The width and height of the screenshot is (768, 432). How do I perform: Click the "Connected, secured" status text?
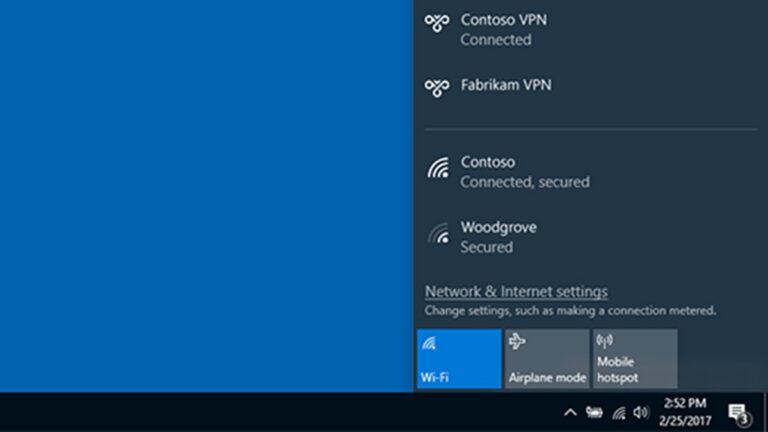point(525,182)
